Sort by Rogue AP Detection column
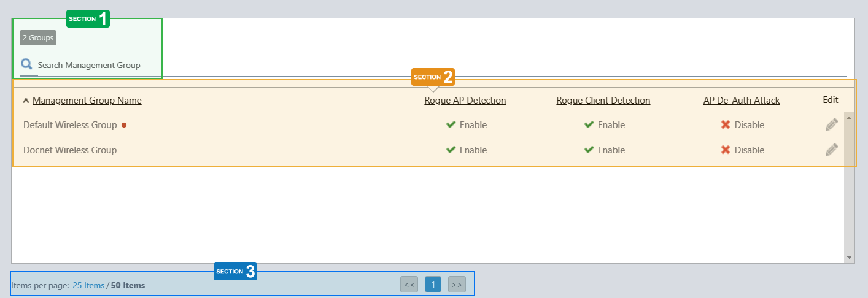 (x=465, y=101)
